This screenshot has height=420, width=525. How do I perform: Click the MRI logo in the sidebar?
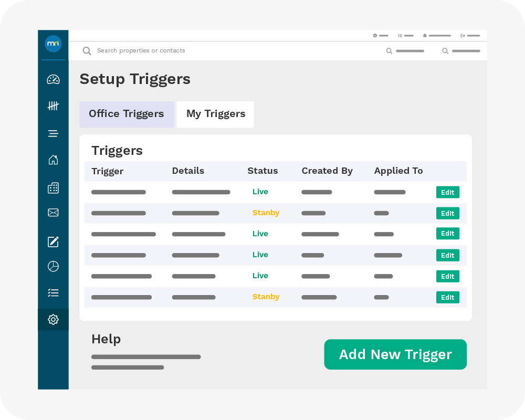click(x=53, y=44)
